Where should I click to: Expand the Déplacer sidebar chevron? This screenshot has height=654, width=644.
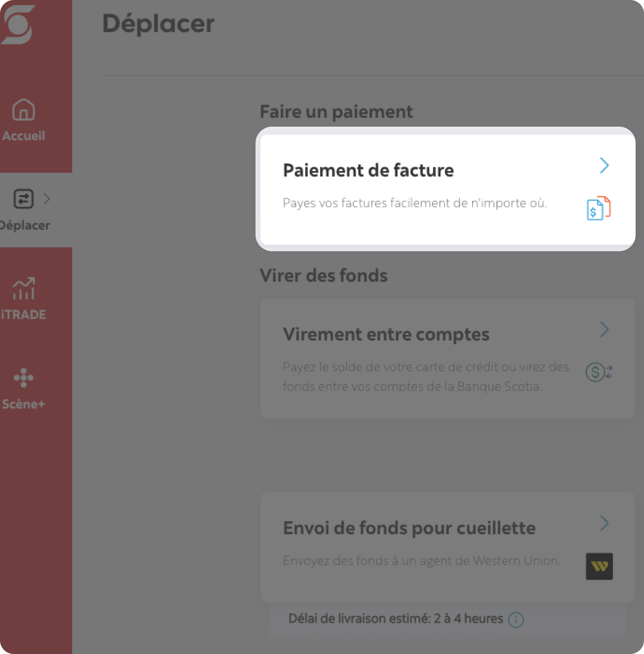[x=47, y=199]
